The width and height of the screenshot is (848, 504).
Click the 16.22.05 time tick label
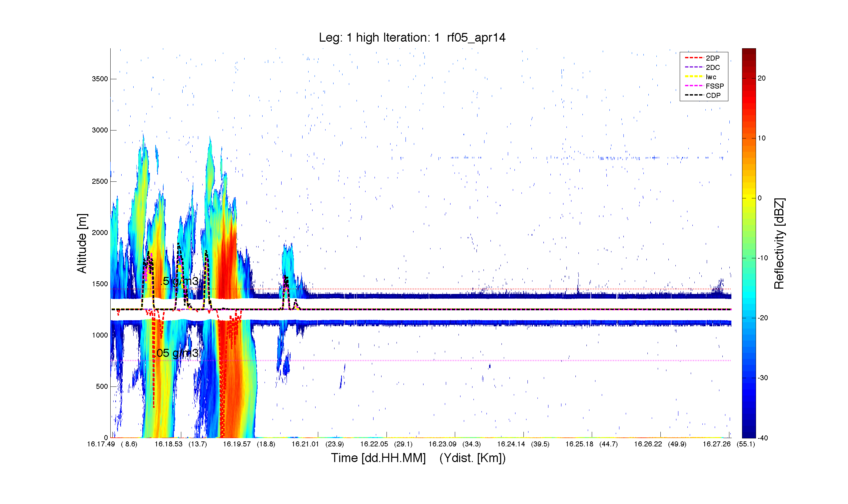[x=374, y=444]
